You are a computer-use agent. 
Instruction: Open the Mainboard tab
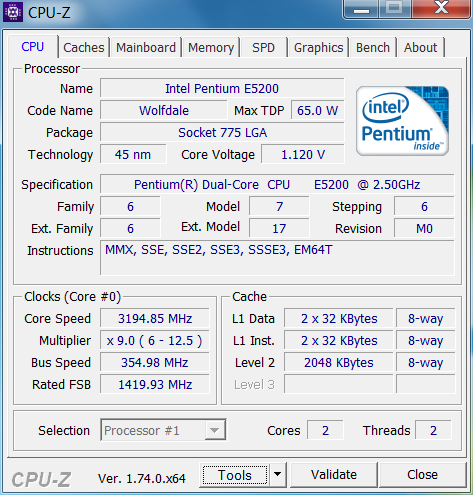pyautogui.click(x=146, y=47)
